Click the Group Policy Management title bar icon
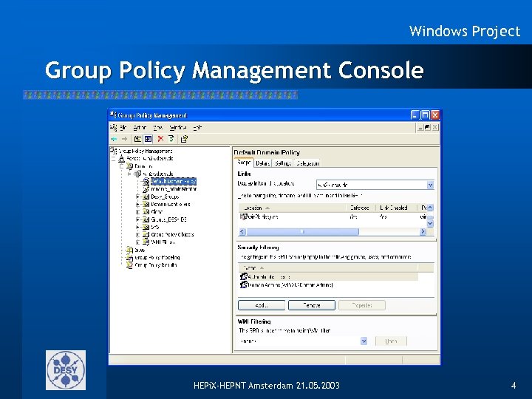The image size is (532, 399). tap(113, 115)
